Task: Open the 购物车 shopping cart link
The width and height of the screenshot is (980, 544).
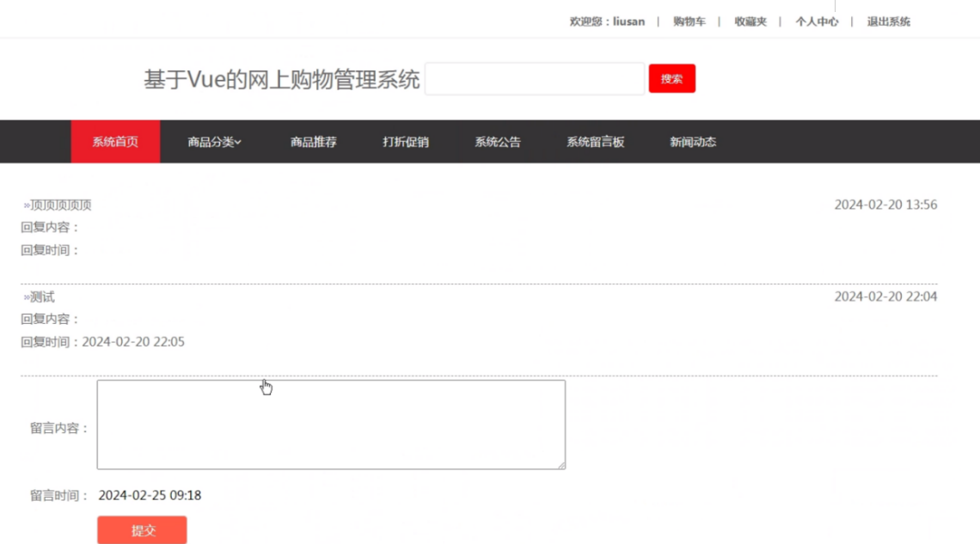Action: (x=689, y=21)
